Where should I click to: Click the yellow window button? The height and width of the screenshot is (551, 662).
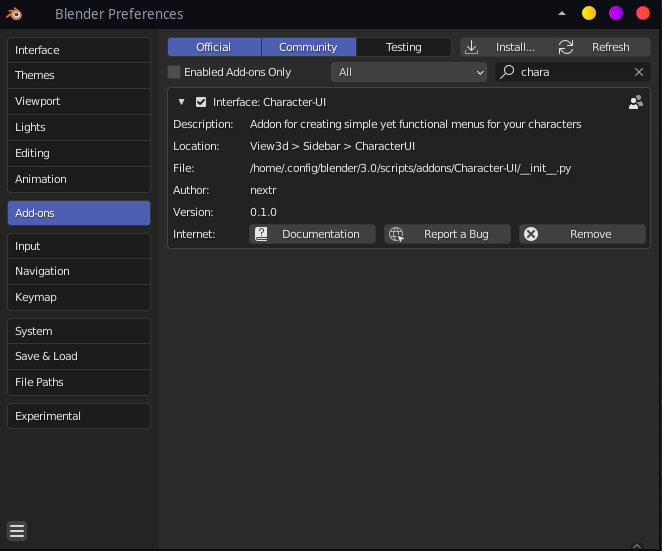pos(589,13)
